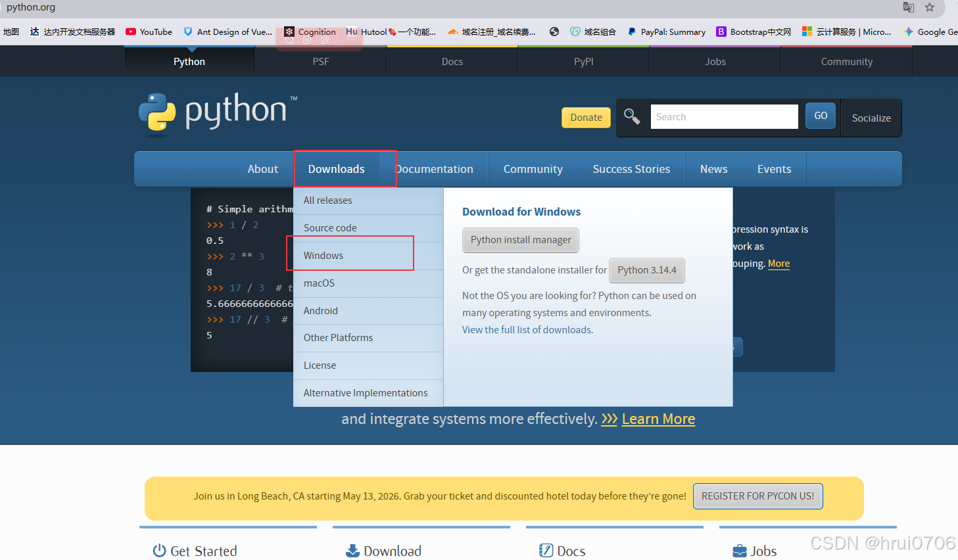This screenshot has height=560, width=958.
Task: Open the Community main navigation menu
Action: (533, 169)
